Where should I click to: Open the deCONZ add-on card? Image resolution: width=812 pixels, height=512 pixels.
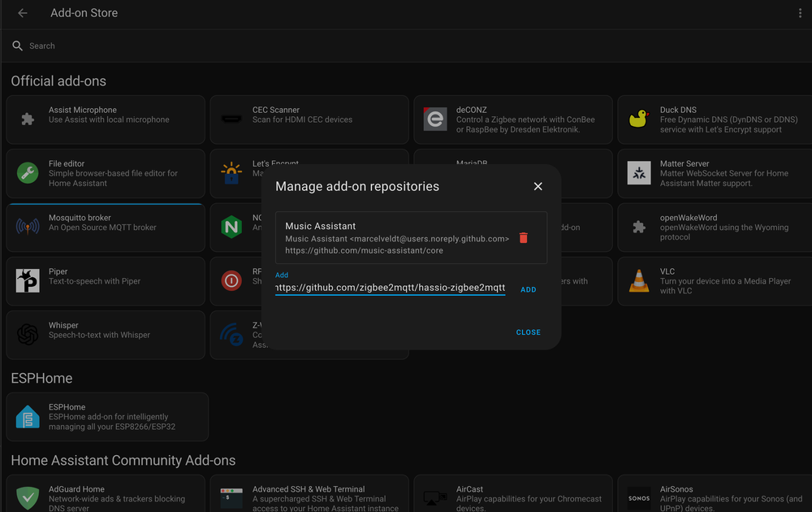pyautogui.click(x=512, y=119)
